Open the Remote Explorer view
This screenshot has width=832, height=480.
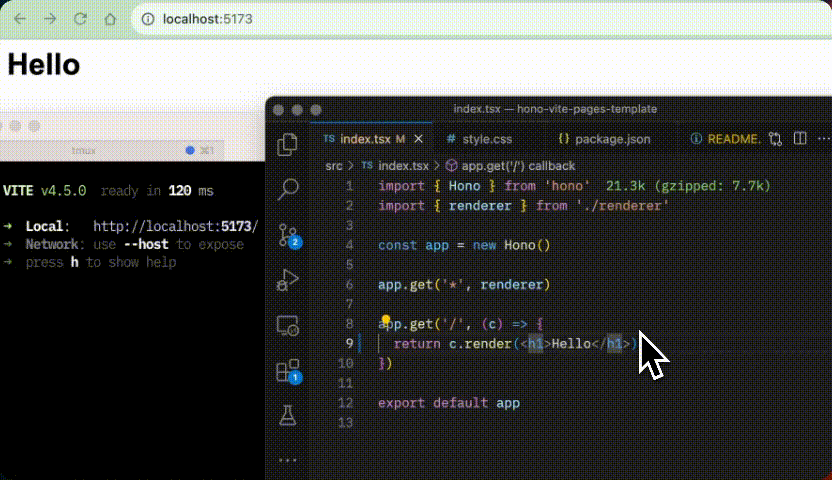pos(288,326)
